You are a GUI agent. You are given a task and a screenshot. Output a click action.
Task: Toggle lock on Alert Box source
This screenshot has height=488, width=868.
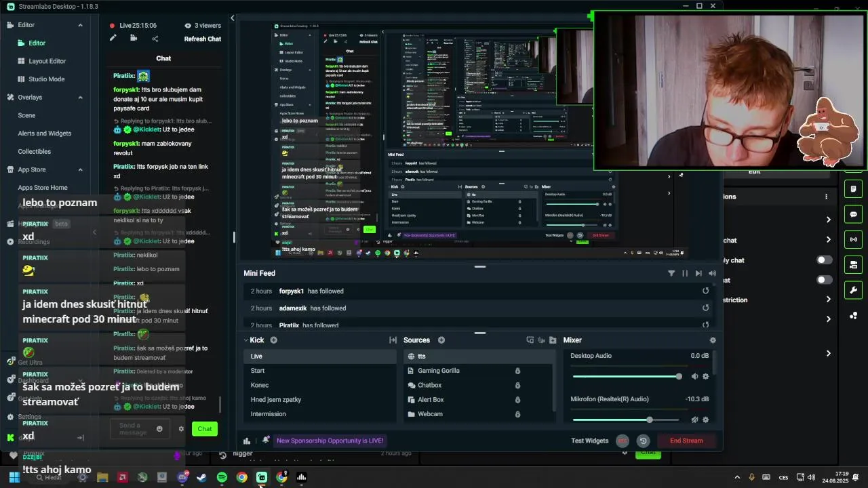pos(517,400)
